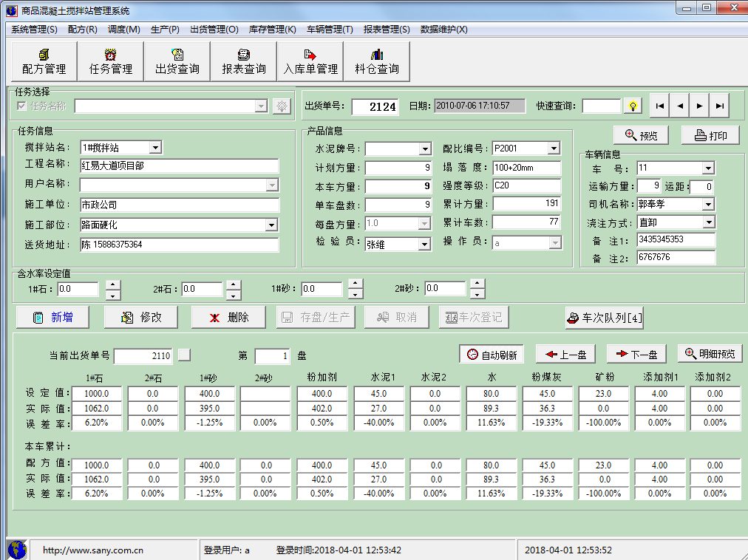Jump to last record navigation arrow
Image resolution: width=748 pixels, height=560 pixels.
coord(719,106)
